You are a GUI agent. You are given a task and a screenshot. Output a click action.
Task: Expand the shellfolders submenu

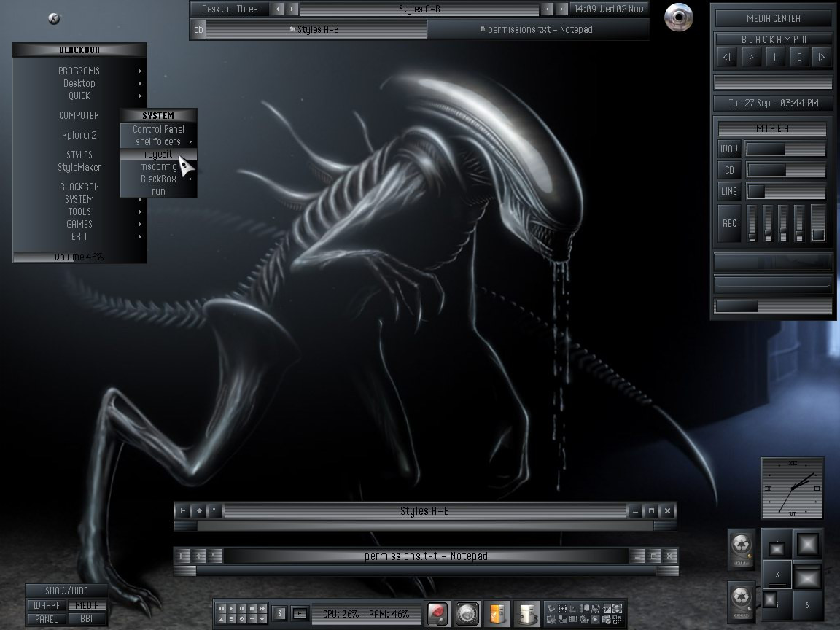tap(158, 141)
